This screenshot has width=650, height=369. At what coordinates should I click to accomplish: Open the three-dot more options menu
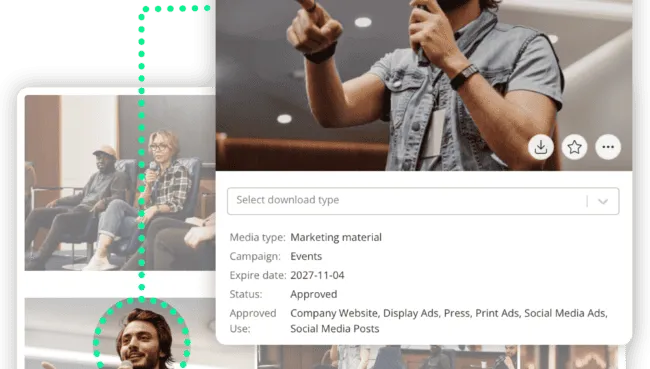608,147
